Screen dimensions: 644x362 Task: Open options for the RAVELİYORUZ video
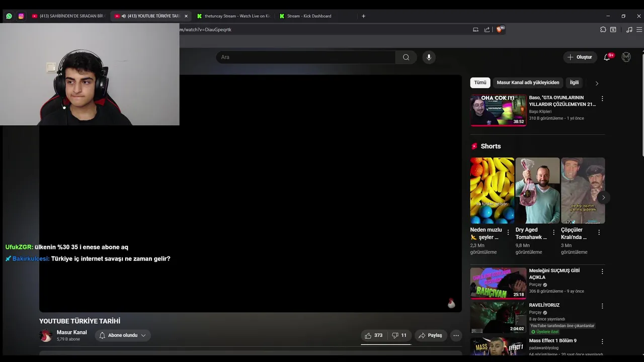602,306
